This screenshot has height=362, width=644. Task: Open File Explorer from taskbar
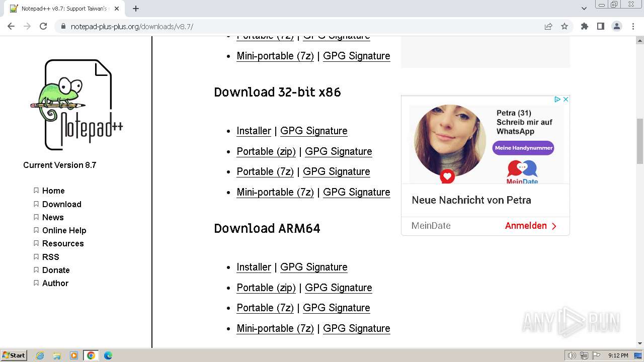(57, 355)
